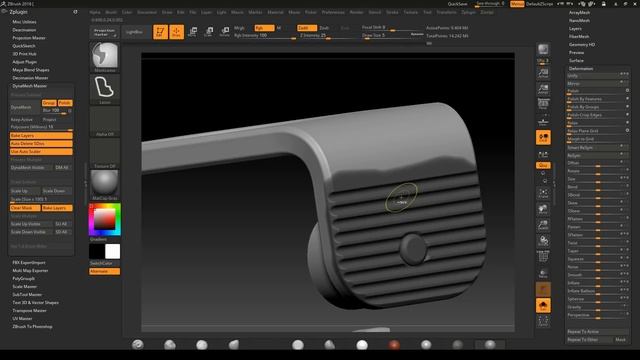Open the Transform menu
The width and height of the screenshot is (640, 360).
click(x=446, y=12)
